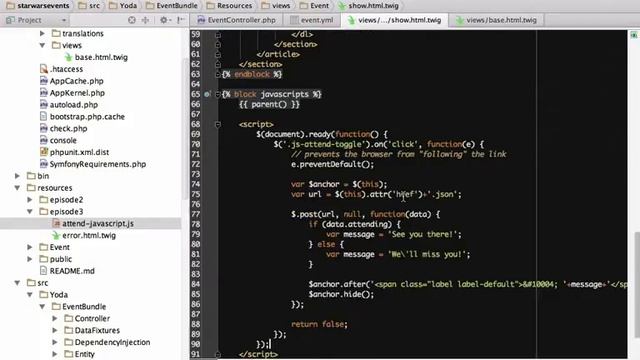Expand the DependencyInjection folder
This screenshot has height=360, width=640.
pos(55,342)
